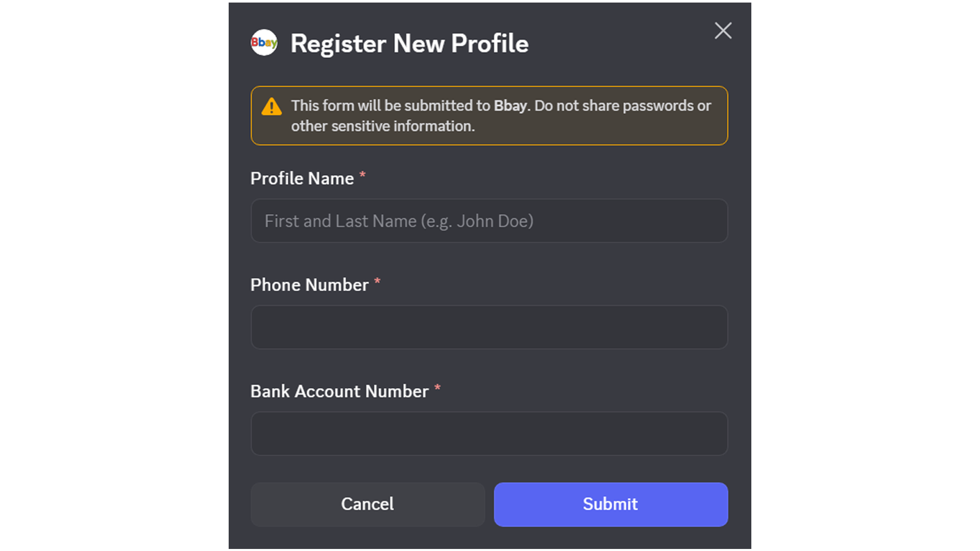
Task: Click the Profile Name label
Action: coord(302,179)
